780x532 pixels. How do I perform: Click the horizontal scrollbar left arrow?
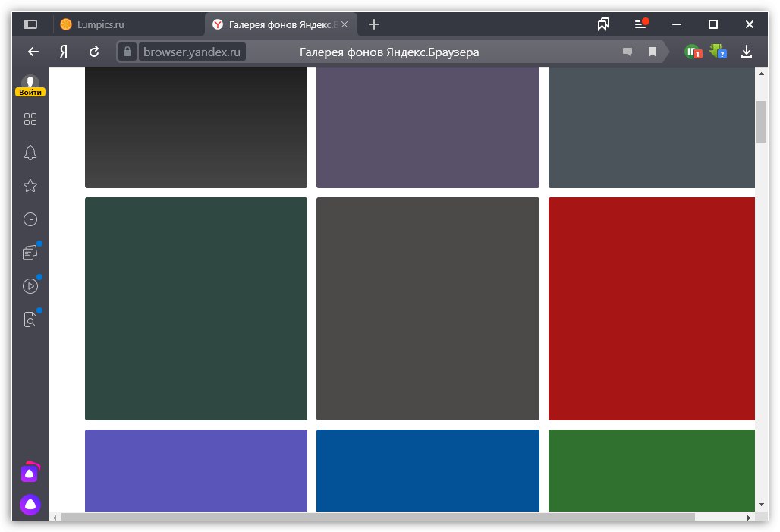pos(54,517)
